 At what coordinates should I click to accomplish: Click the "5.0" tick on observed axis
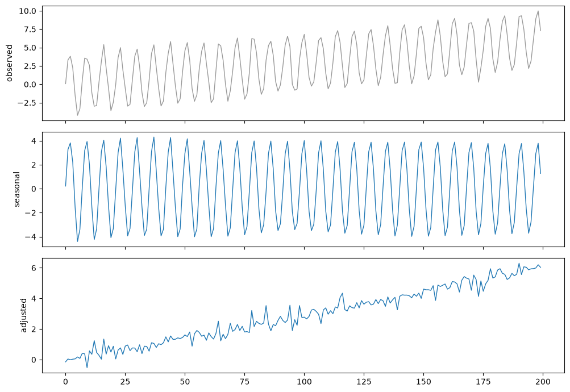coord(30,48)
